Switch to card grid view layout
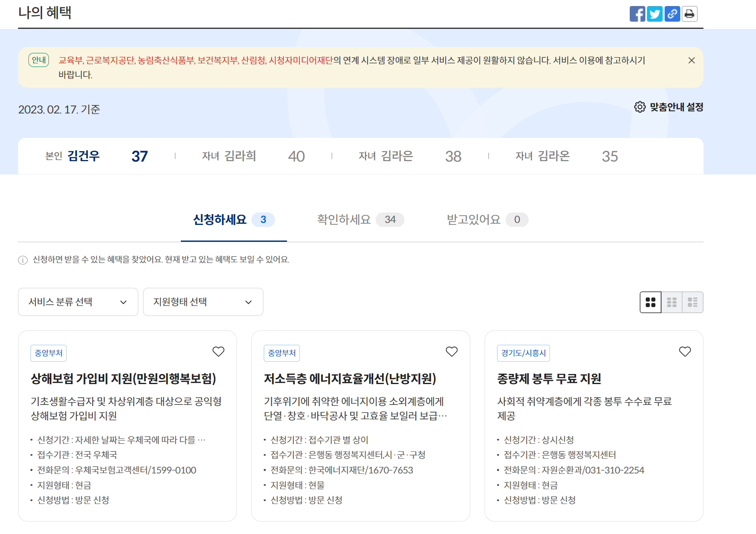756x534 pixels. coord(650,302)
